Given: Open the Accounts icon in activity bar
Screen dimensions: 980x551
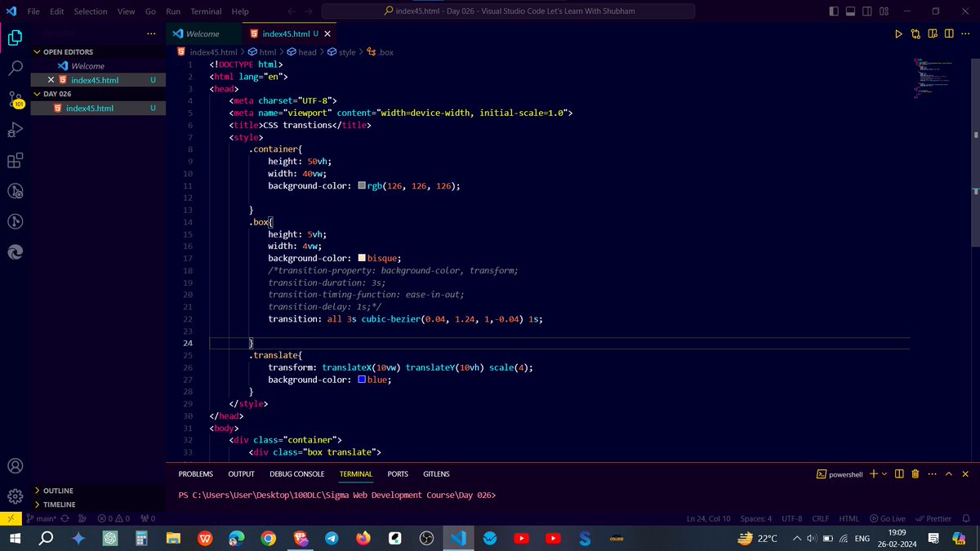Looking at the screenshot, I should (x=16, y=466).
